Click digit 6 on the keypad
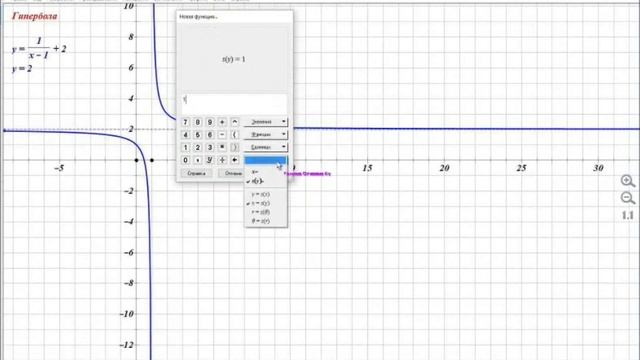 (210, 135)
